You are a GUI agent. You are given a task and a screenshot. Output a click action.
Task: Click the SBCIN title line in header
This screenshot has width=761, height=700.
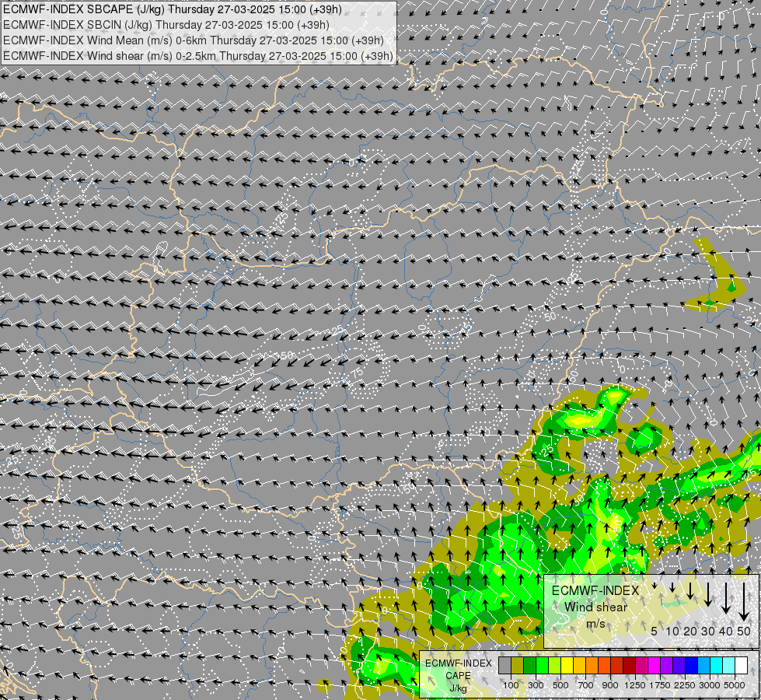pyautogui.click(x=166, y=25)
